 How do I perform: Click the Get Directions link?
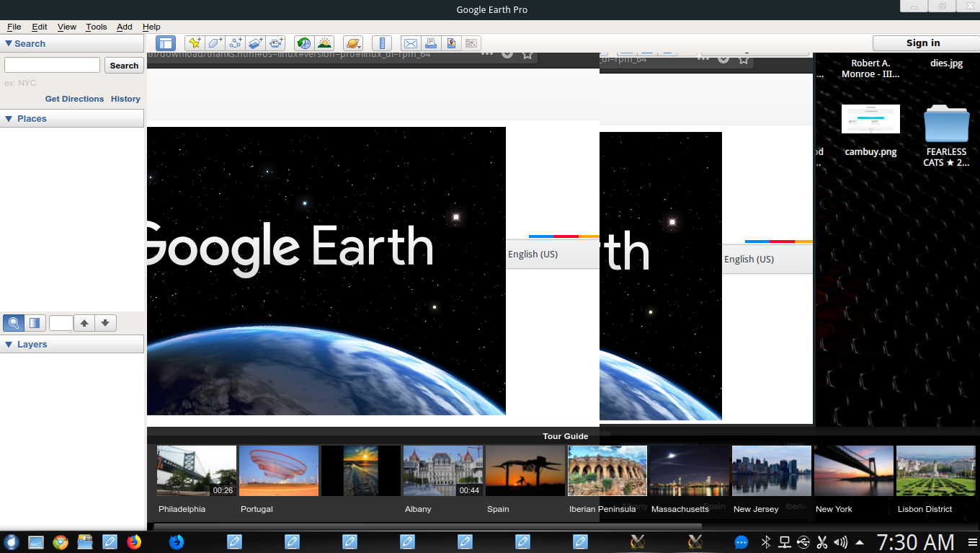[74, 99]
